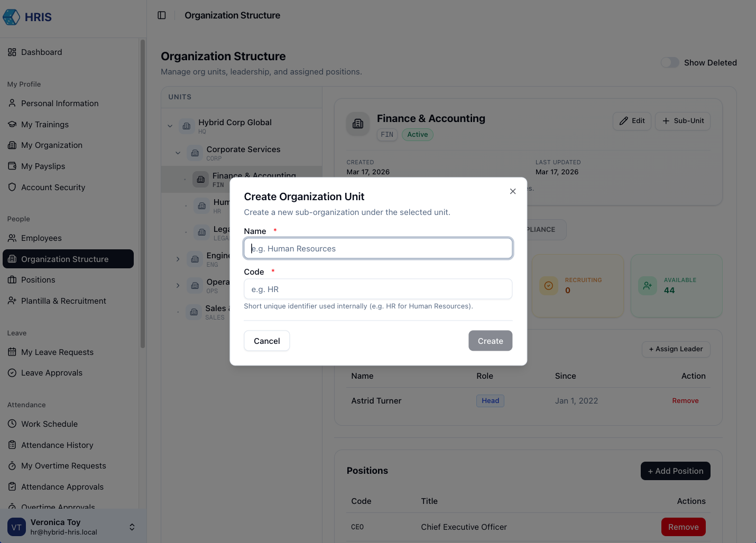756x543 pixels.
Task: Toggle the sidebar panel icon
Action: point(162,15)
